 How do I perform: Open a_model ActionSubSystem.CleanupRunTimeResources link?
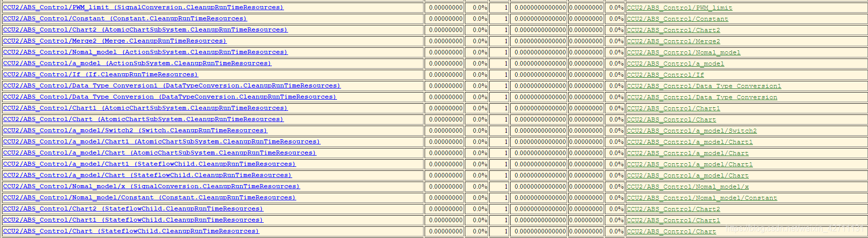[137, 64]
